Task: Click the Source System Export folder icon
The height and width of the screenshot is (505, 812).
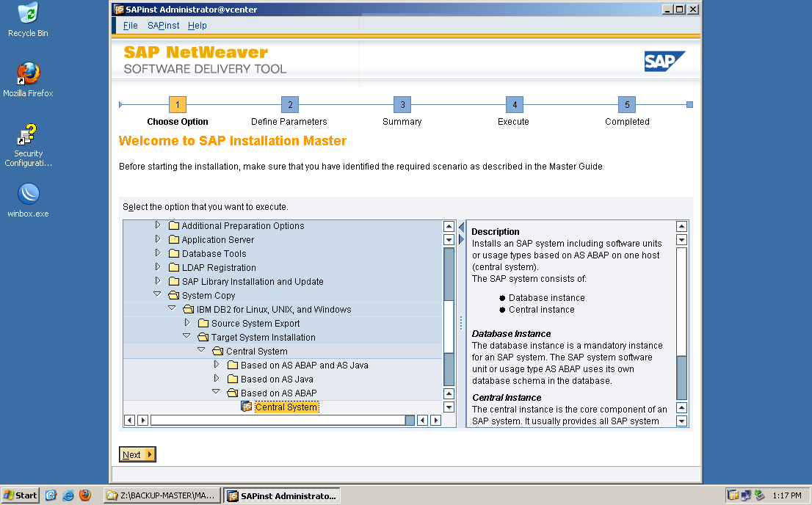Action: pyautogui.click(x=203, y=323)
